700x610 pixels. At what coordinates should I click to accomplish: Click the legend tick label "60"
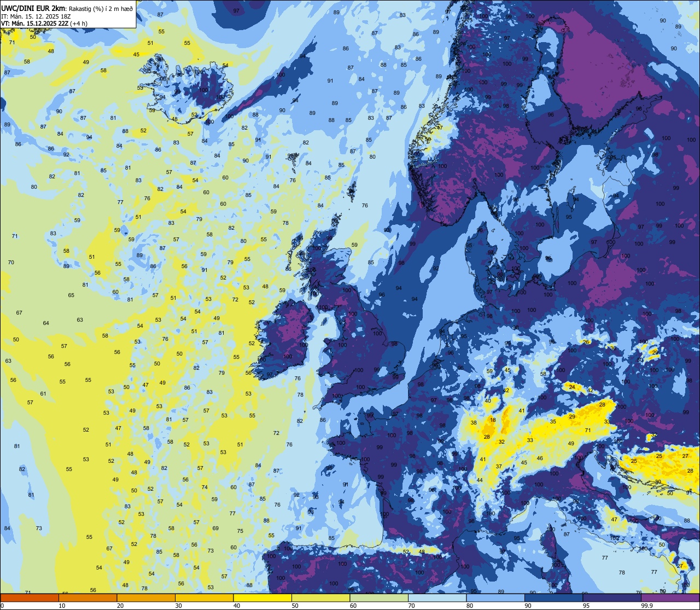coord(353,606)
